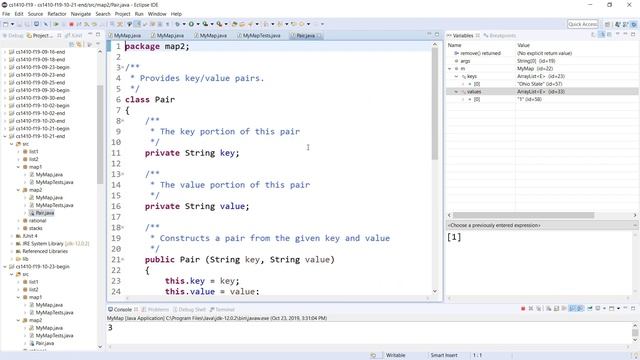
Task: Toggle Show Type Names in Variables view
Action: click(x=594, y=35)
